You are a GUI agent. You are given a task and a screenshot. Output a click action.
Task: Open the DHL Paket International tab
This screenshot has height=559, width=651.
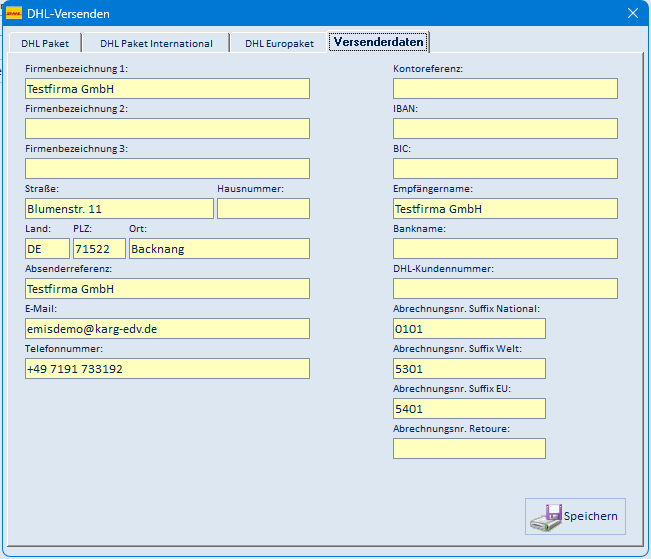[156, 43]
